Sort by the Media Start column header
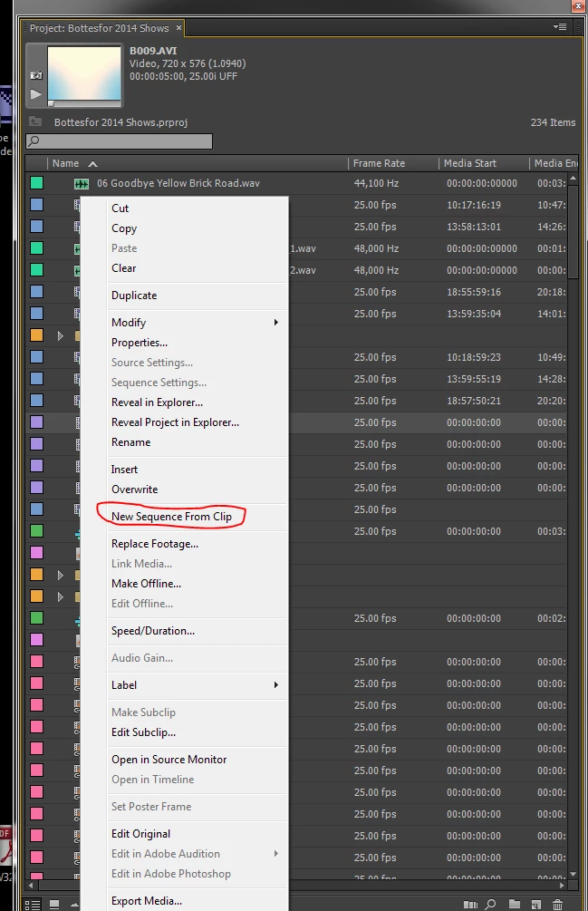 (x=470, y=163)
